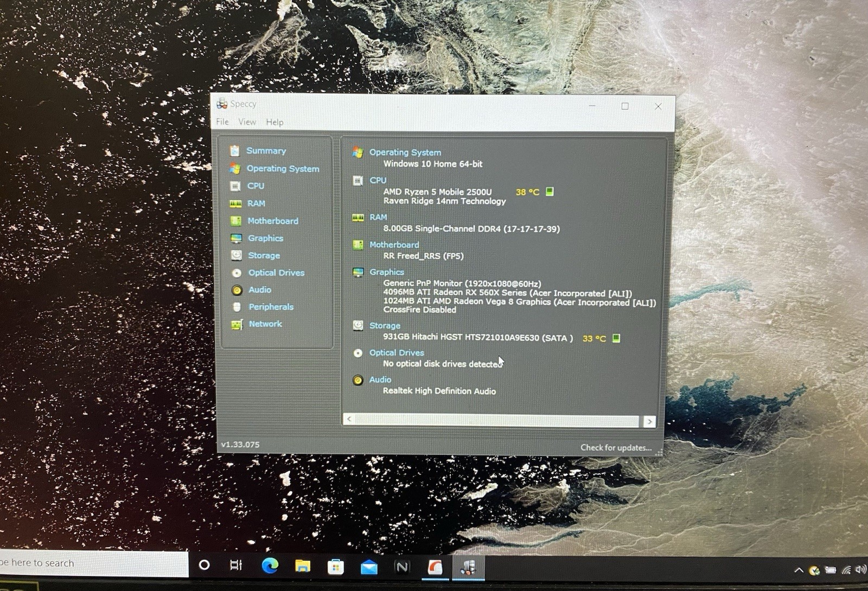The image size is (868, 591).
Task: Click the green storage temperature indicator icon
Action: pos(616,338)
